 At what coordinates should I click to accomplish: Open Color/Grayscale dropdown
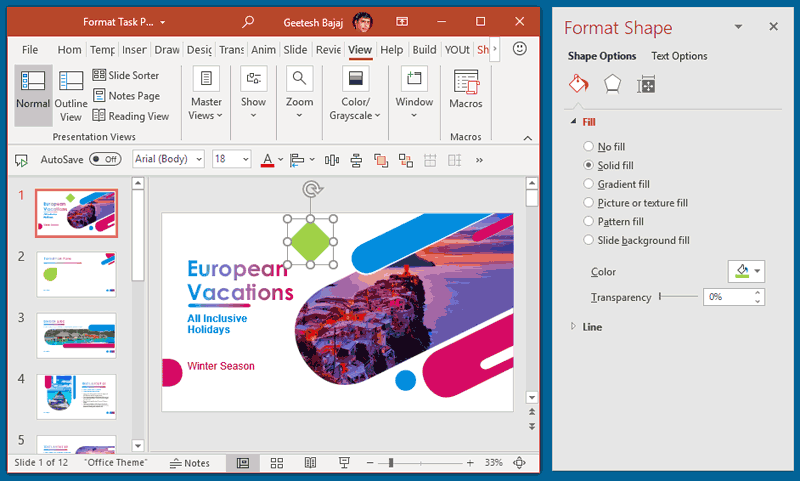pyautogui.click(x=355, y=94)
